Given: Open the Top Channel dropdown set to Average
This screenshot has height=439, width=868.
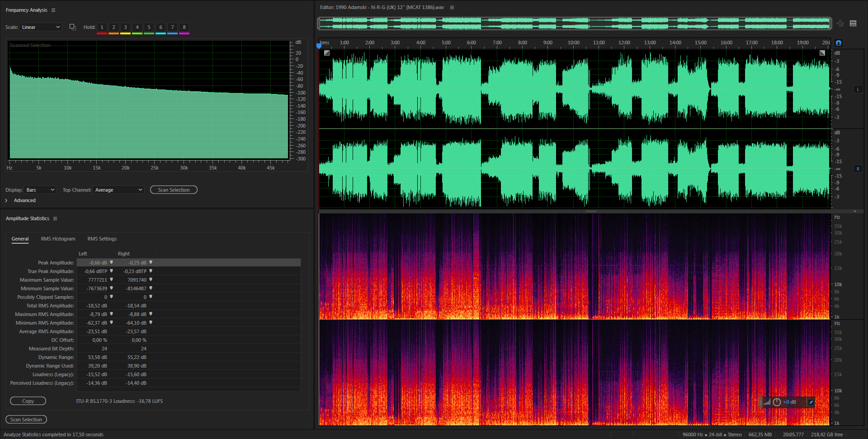Looking at the screenshot, I should pos(118,190).
